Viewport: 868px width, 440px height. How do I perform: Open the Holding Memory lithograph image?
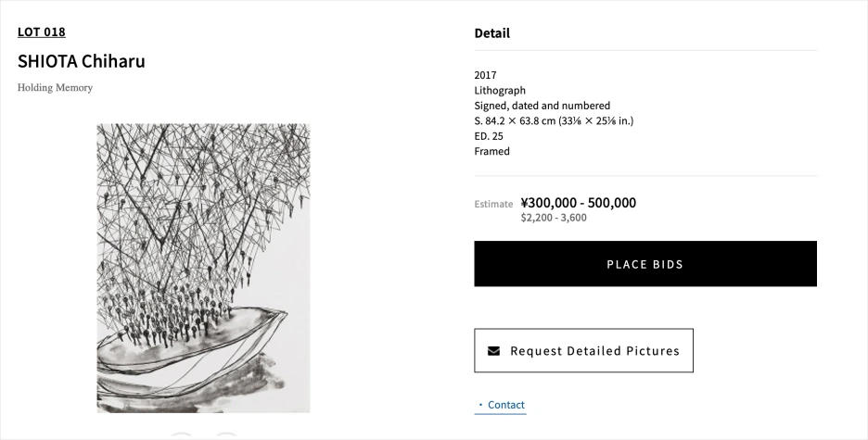pos(203,268)
